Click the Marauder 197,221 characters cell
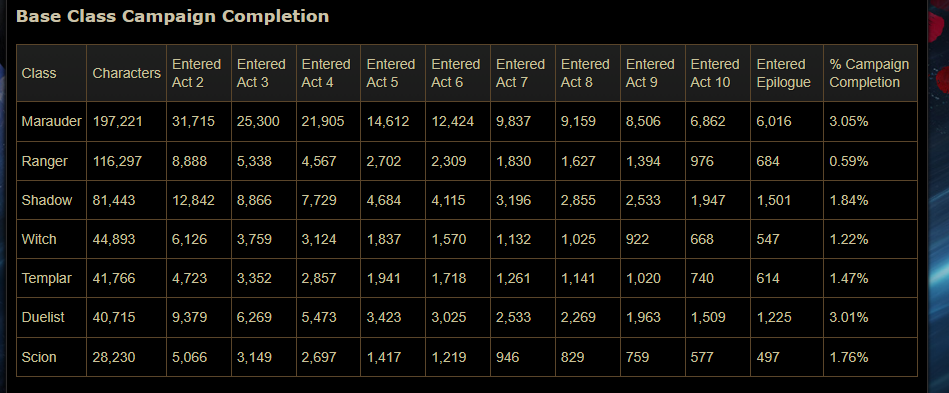This screenshot has height=393, width=949. [x=126, y=122]
